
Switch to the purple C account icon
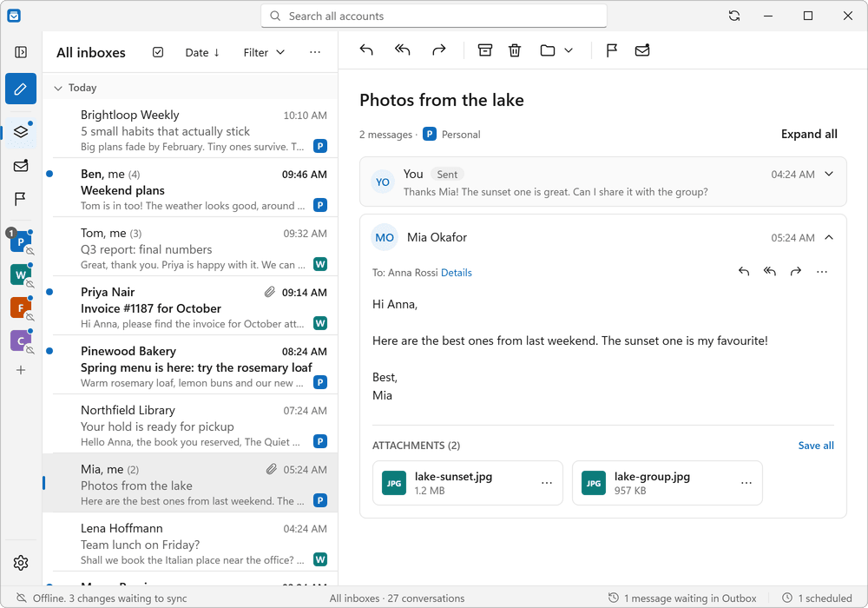[x=21, y=340]
